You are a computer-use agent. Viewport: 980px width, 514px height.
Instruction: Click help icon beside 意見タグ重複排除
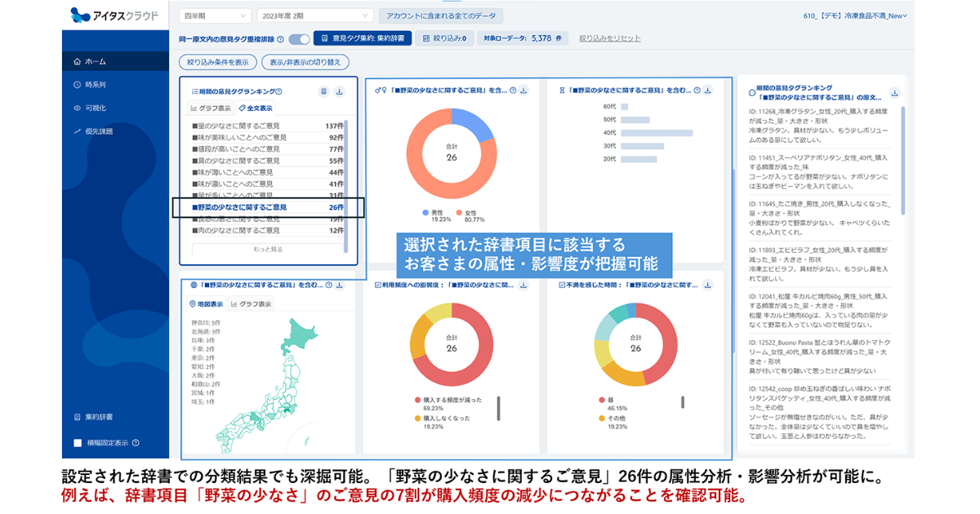(280, 38)
